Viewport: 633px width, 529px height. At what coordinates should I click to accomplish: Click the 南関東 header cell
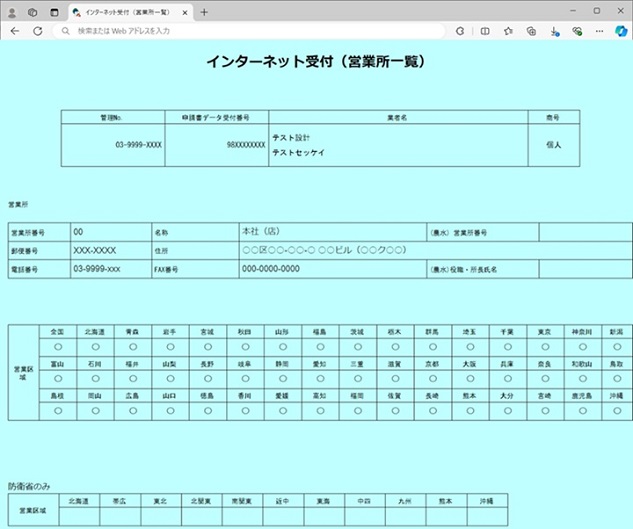(x=242, y=501)
